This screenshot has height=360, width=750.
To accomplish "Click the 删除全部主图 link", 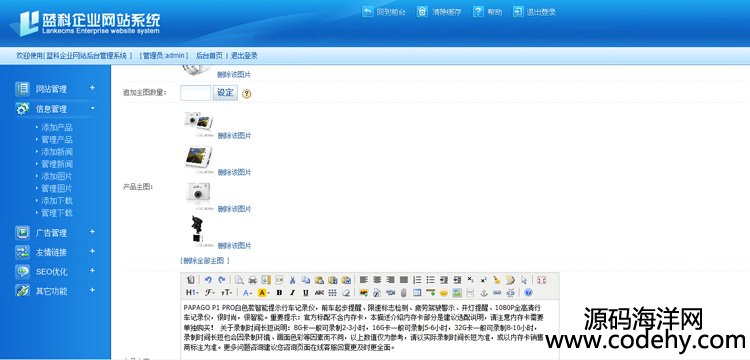I will 205,261.
